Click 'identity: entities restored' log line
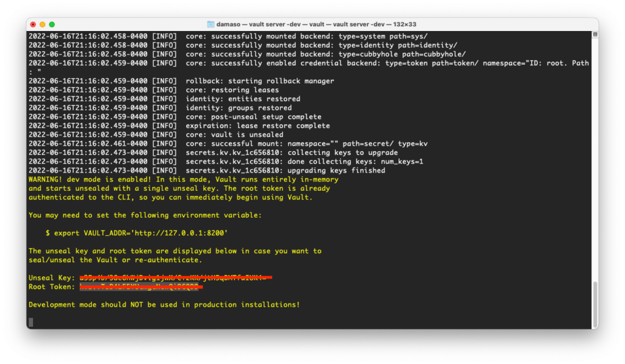 click(x=164, y=99)
